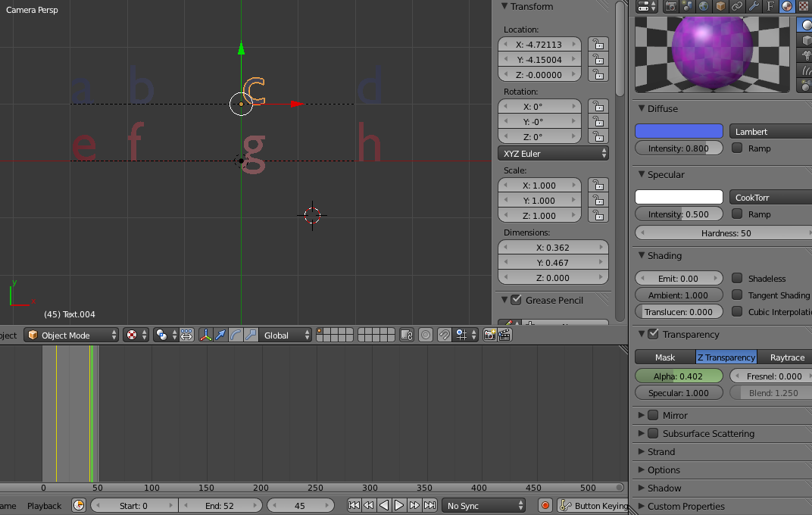Image resolution: width=812 pixels, height=515 pixels.
Task: Jump to last frame button
Action: (429, 506)
